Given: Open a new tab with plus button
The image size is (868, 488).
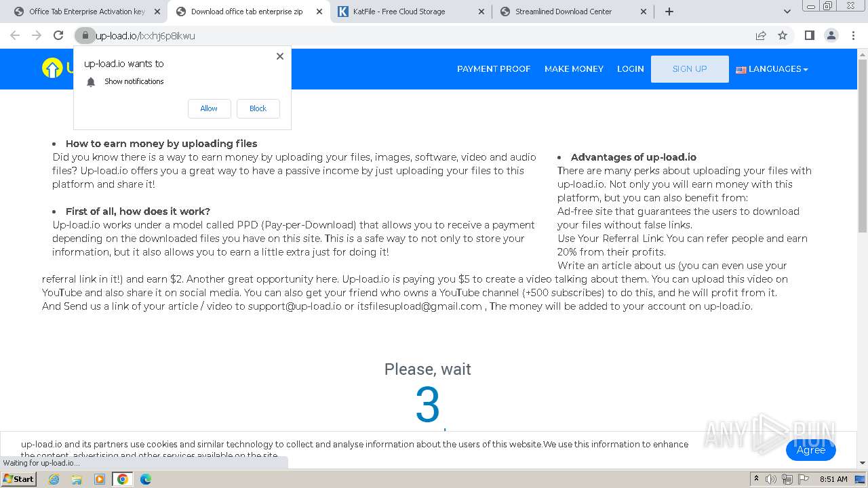Looking at the screenshot, I should (669, 12).
